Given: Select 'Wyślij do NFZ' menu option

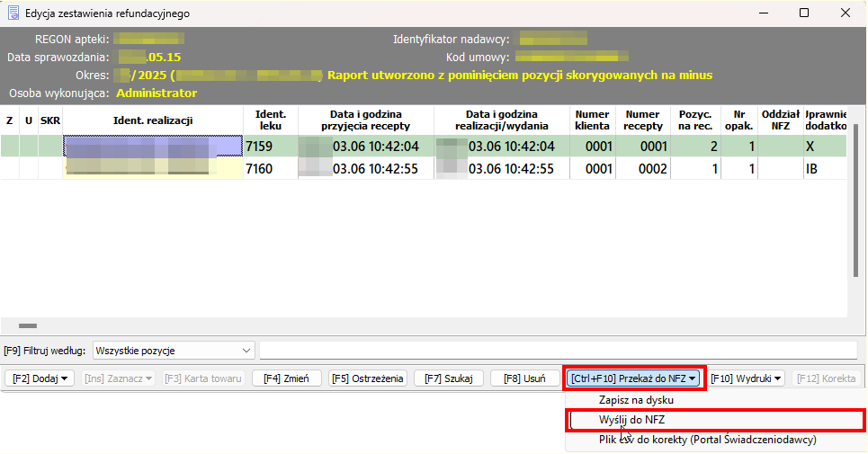Looking at the screenshot, I should point(631,420).
